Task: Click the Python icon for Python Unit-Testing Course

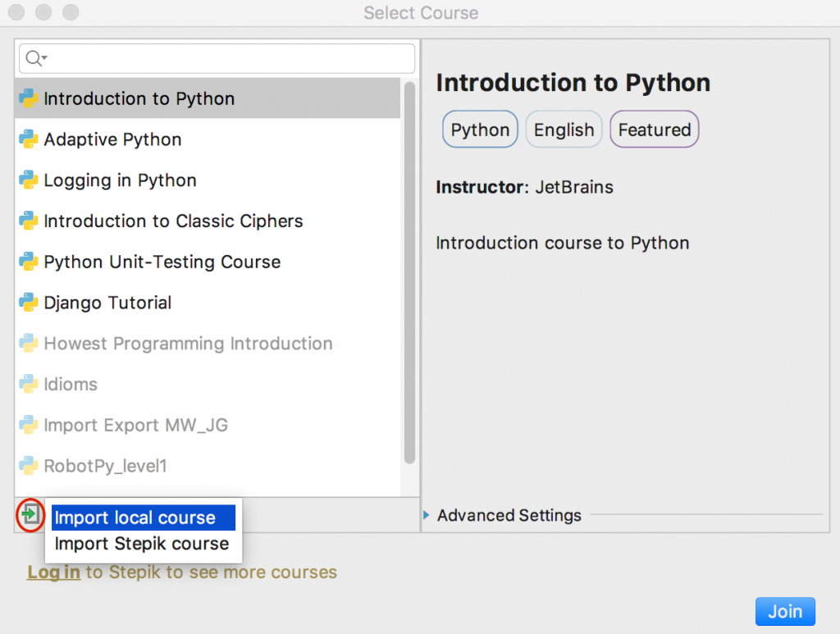Action: pyautogui.click(x=27, y=262)
